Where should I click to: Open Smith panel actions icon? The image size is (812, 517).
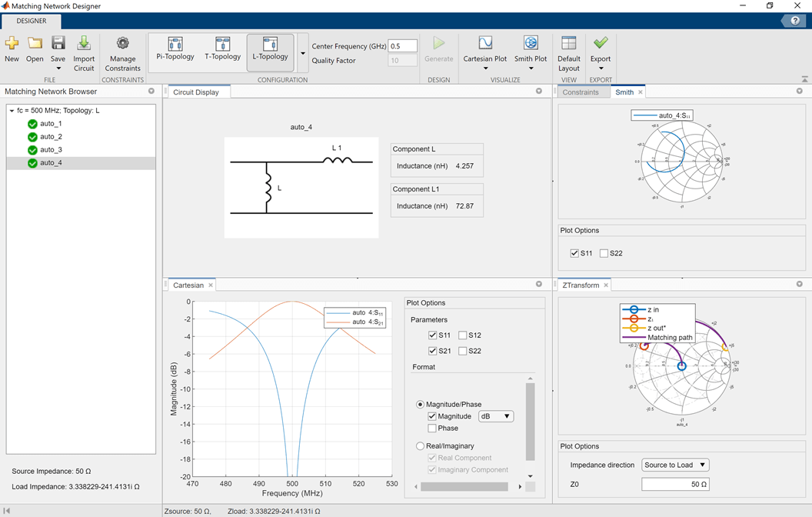tap(799, 92)
